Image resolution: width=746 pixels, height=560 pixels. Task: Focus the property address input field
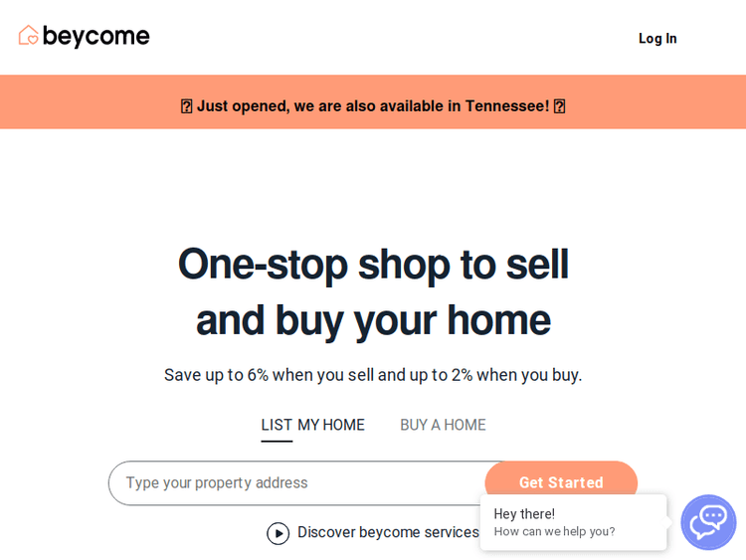pos(298,482)
